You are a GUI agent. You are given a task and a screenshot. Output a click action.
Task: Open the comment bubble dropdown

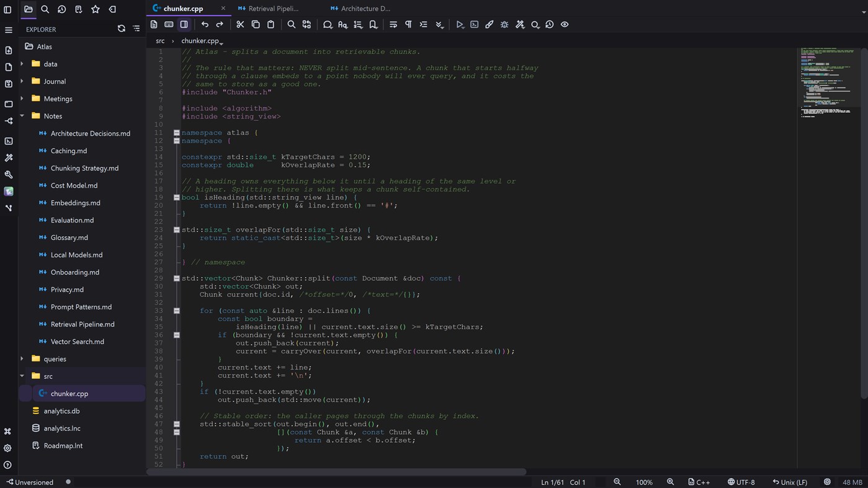pos(328,25)
